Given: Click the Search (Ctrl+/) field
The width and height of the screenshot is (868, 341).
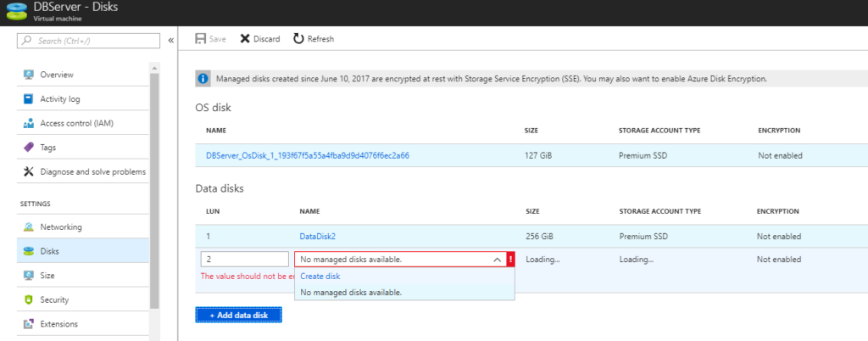Looking at the screenshot, I should [x=90, y=41].
